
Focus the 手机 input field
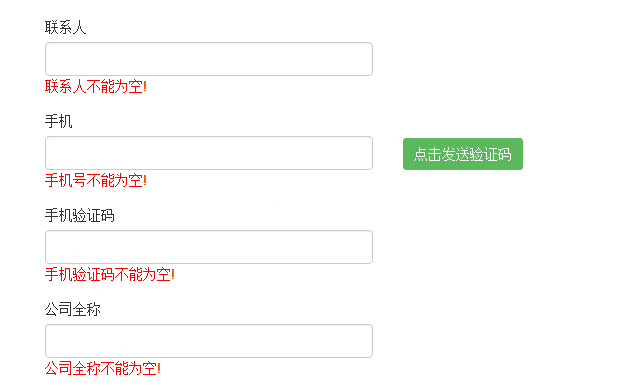[x=209, y=153]
